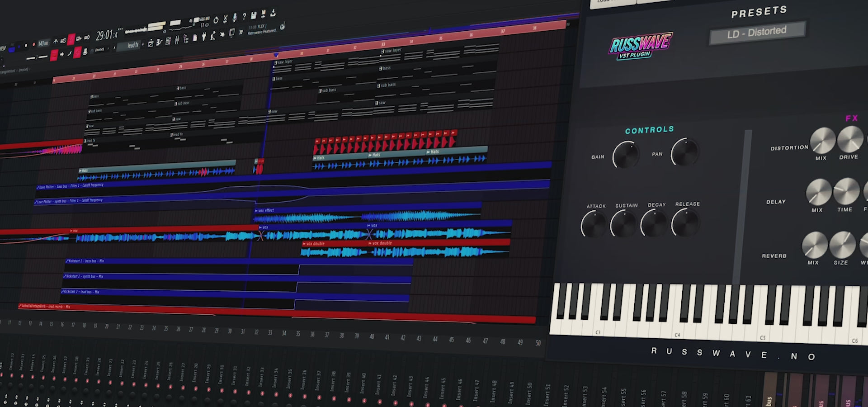Click the Delay TIME knob
The width and height of the screenshot is (868, 407).
coord(846,191)
